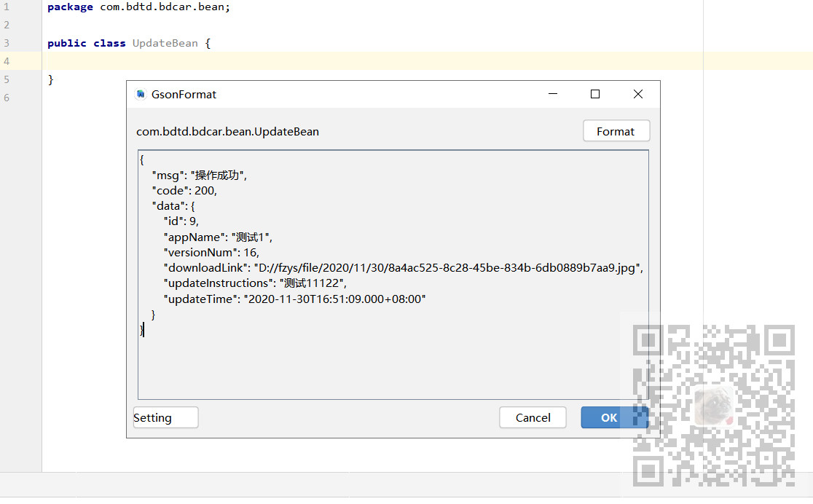Click the UpdateBean class name in editor
The height and width of the screenshot is (504, 813).
click(x=165, y=43)
